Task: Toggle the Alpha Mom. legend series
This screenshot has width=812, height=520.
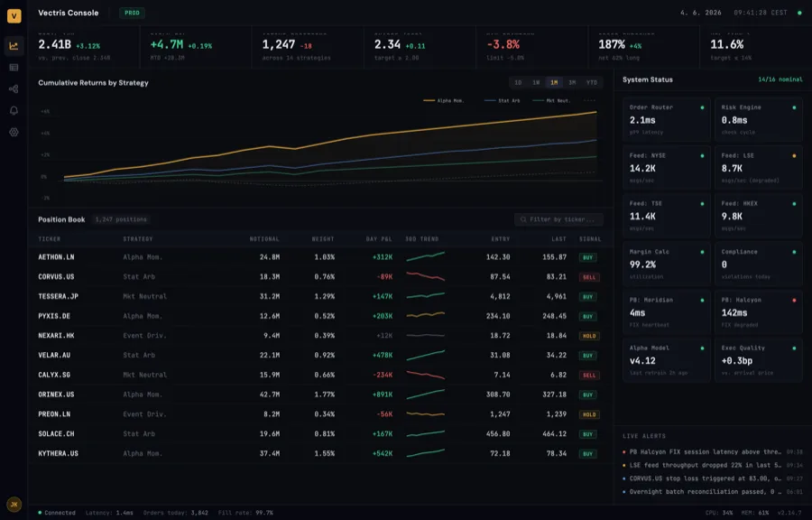Action: pos(444,101)
